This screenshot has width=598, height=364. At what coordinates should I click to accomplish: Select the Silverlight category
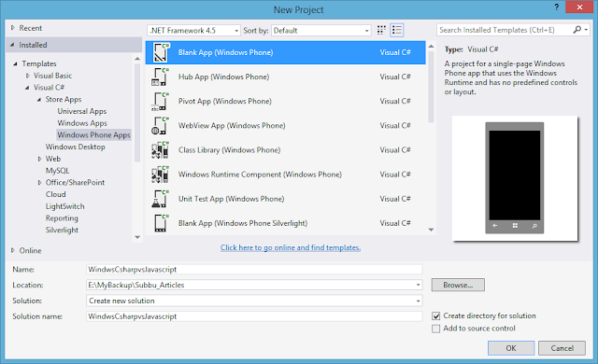pos(62,230)
